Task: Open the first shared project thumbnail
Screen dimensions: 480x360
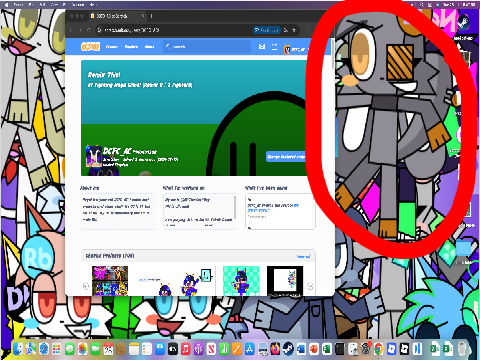Action: click(x=110, y=281)
